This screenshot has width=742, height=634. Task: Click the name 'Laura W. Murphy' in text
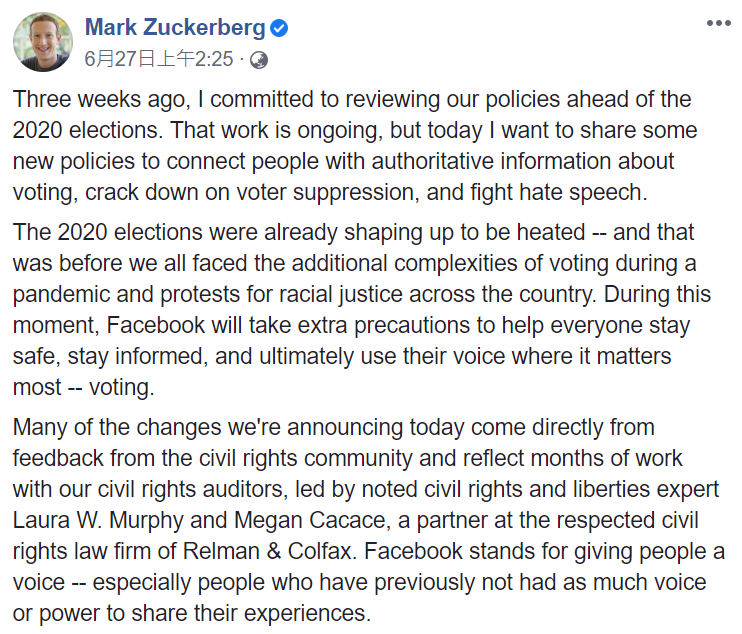coord(98,520)
